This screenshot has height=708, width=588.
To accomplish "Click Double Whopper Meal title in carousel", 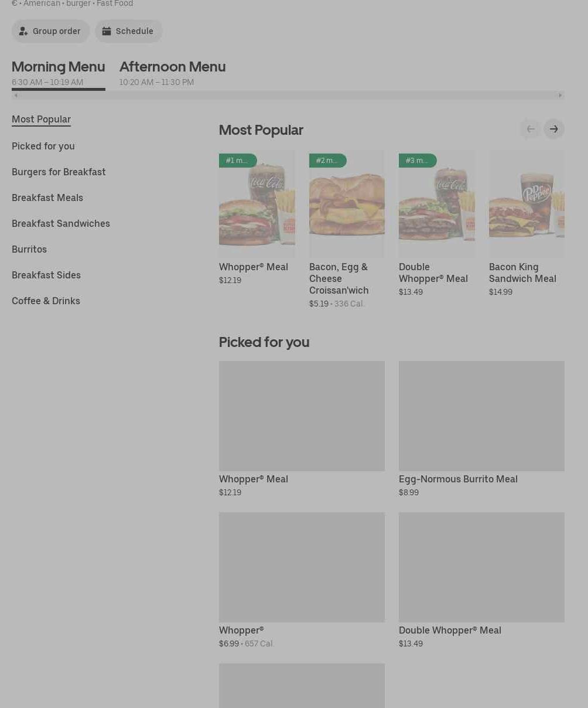I will [x=433, y=273].
